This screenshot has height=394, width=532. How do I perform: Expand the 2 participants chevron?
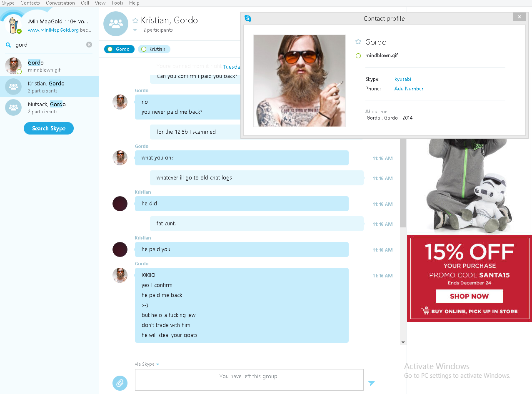135,30
